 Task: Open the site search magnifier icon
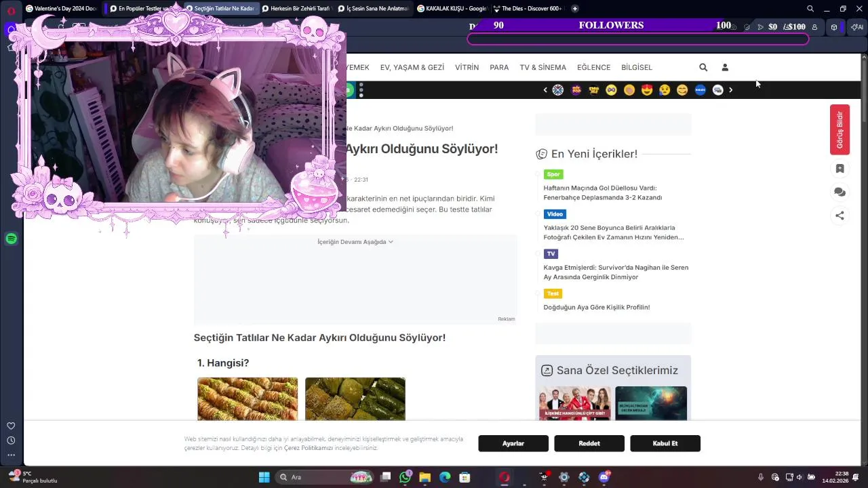pyautogui.click(x=703, y=67)
